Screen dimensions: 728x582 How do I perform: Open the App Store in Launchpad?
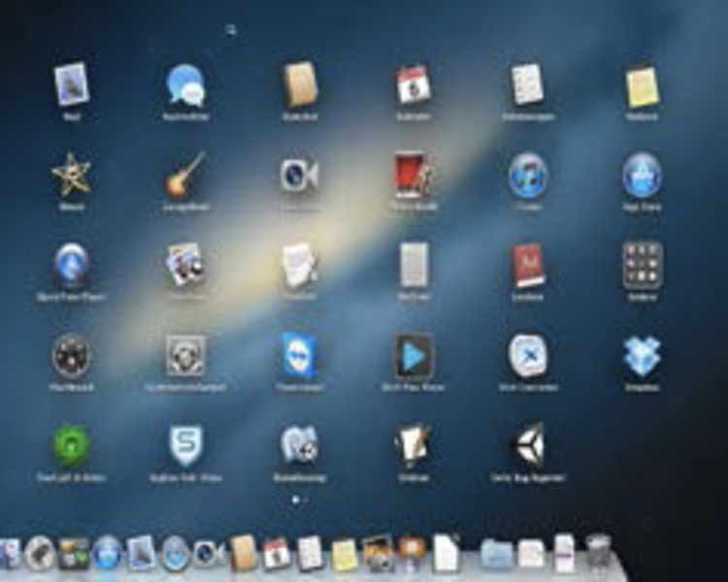(642, 176)
